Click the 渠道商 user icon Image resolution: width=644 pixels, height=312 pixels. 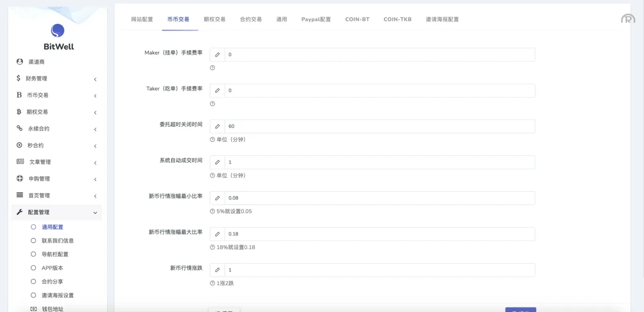point(20,62)
